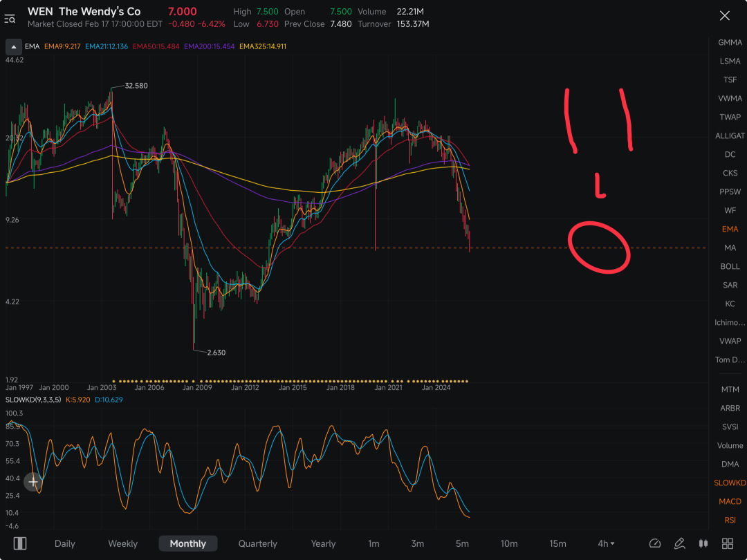This screenshot has width=747, height=560.
Task: Toggle the MACD sub-indicator
Action: (730, 501)
